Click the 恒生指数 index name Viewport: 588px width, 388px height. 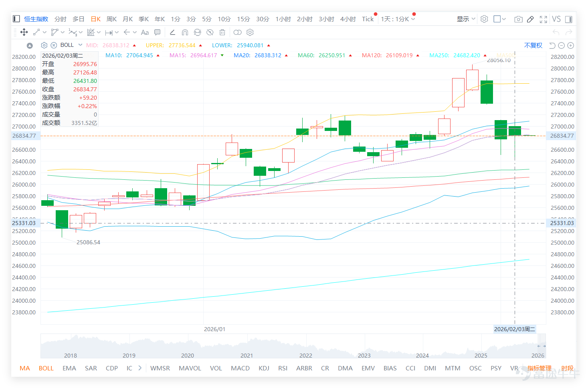pyautogui.click(x=36, y=19)
